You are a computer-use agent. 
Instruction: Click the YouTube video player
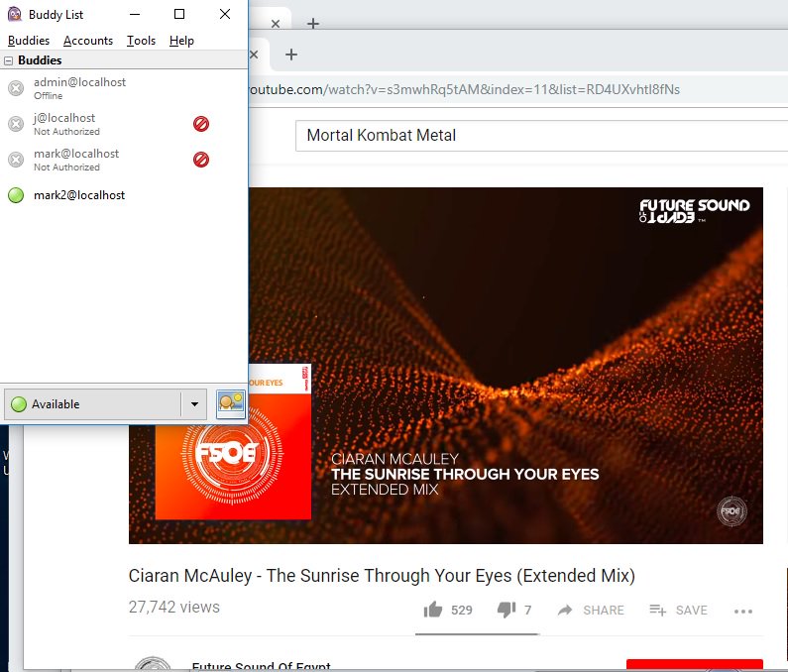pyautogui.click(x=446, y=366)
